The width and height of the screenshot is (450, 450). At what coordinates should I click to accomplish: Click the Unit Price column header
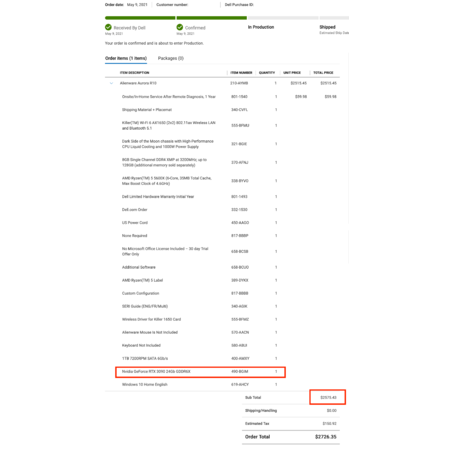coord(292,73)
